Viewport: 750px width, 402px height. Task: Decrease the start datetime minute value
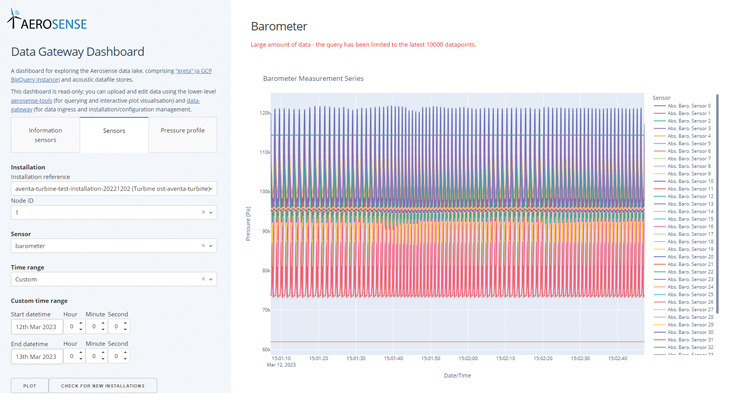click(x=103, y=330)
